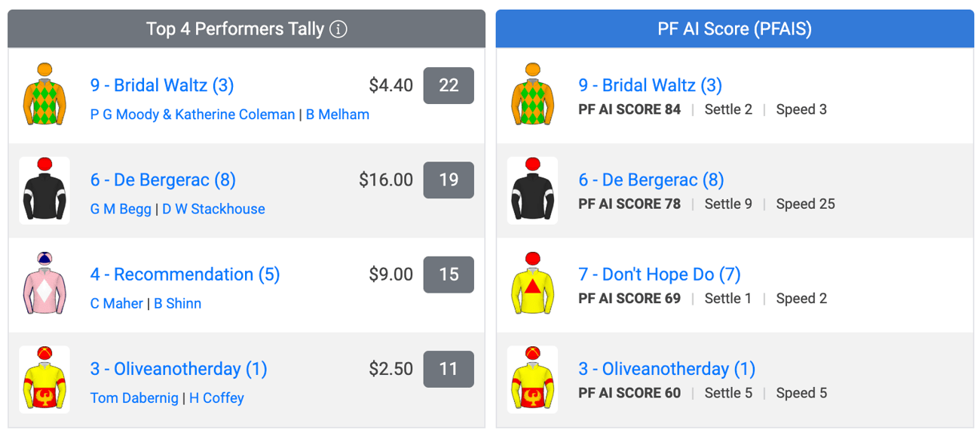Viewport: 980px width, 439px height.
Task: Click Recommendation pink silks icon
Action: click(x=44, y=284)
